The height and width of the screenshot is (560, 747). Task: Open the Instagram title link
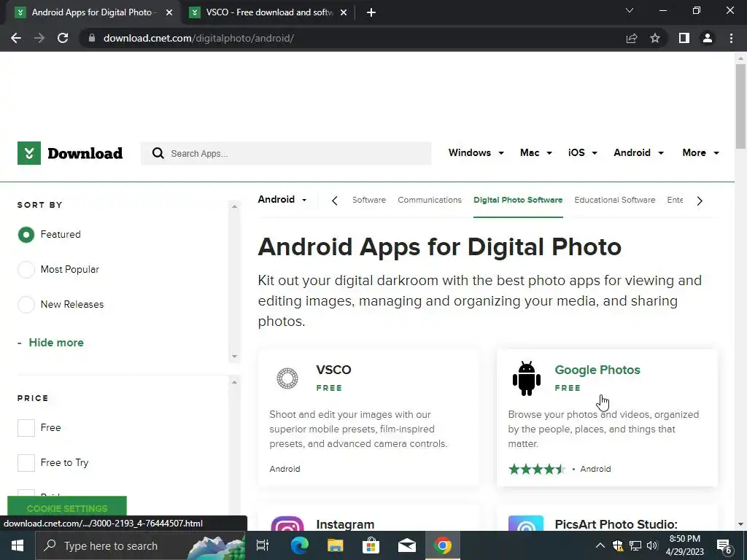(345, 524)
